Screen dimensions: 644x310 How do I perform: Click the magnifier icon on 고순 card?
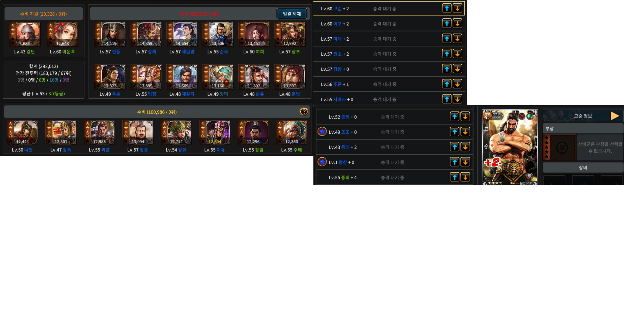pyautogui.click(x=530, y=176)
